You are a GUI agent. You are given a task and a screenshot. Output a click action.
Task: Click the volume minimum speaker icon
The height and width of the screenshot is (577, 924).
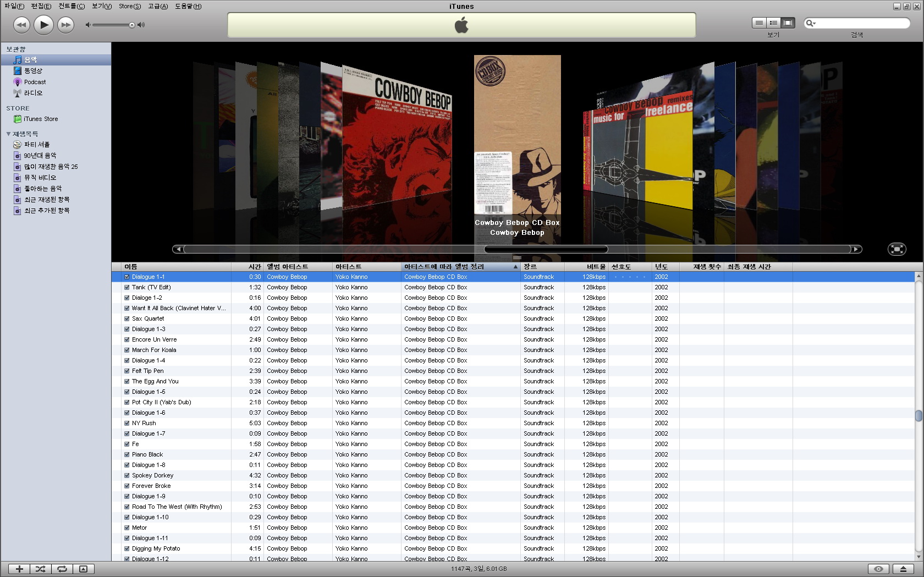(87, 25)
